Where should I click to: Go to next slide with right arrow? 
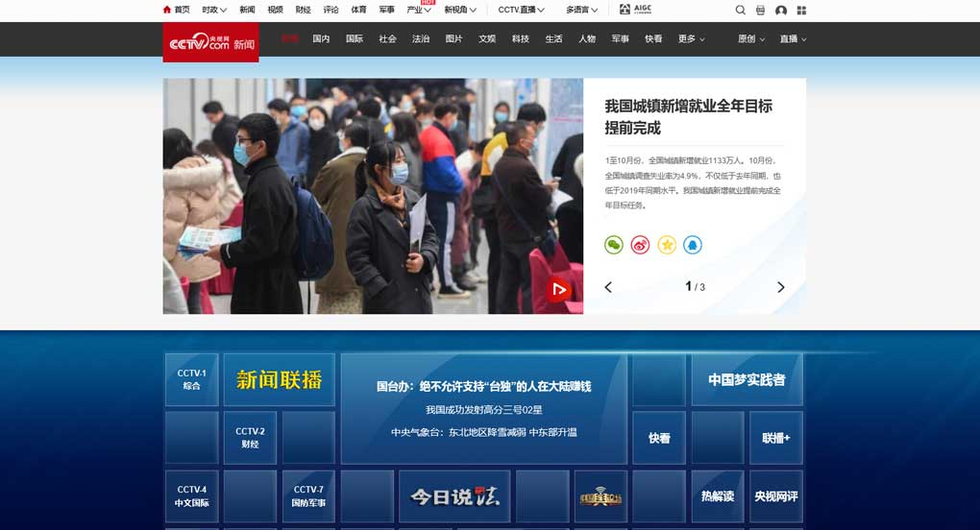(x=780, y=287)
